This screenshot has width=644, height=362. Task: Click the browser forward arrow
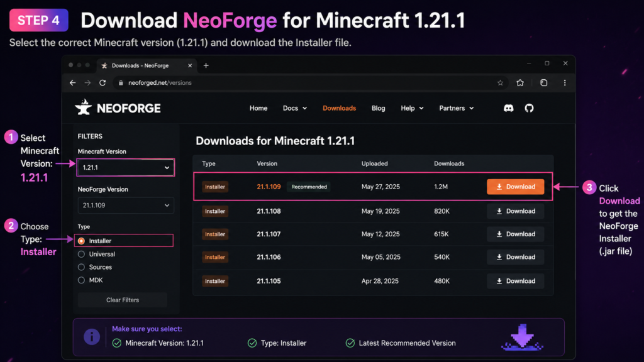[x=87, y=83]
